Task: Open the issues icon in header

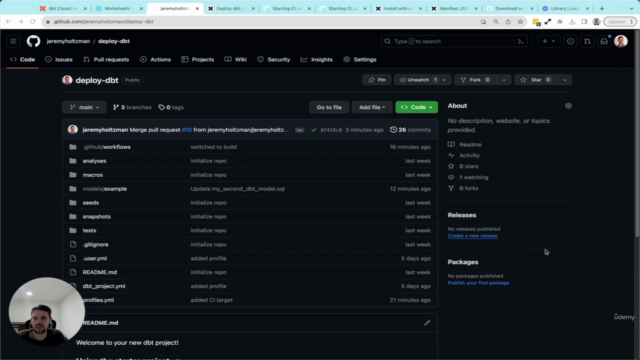Action: [571, 41]
